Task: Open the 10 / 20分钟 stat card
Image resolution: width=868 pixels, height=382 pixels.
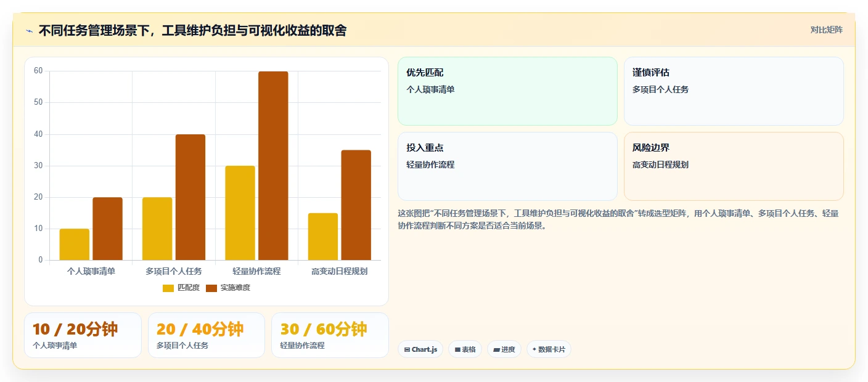Action: tap(83, 335)
